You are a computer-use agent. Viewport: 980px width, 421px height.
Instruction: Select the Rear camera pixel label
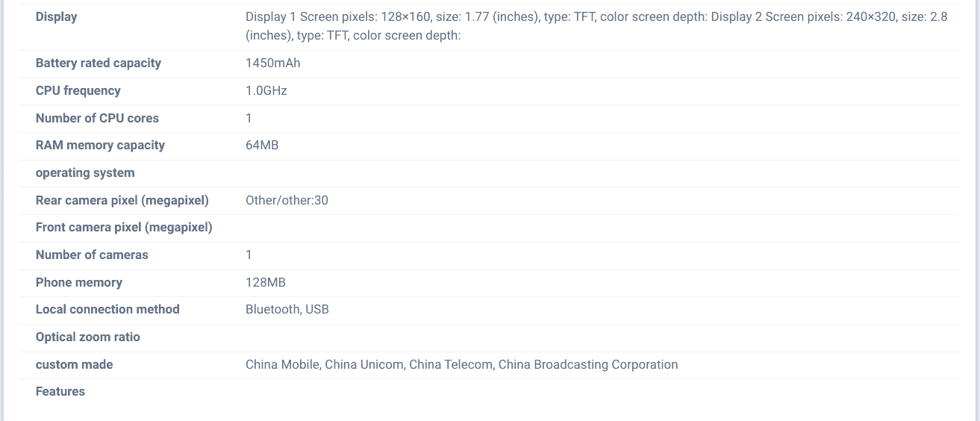click(x=122, y=201)
